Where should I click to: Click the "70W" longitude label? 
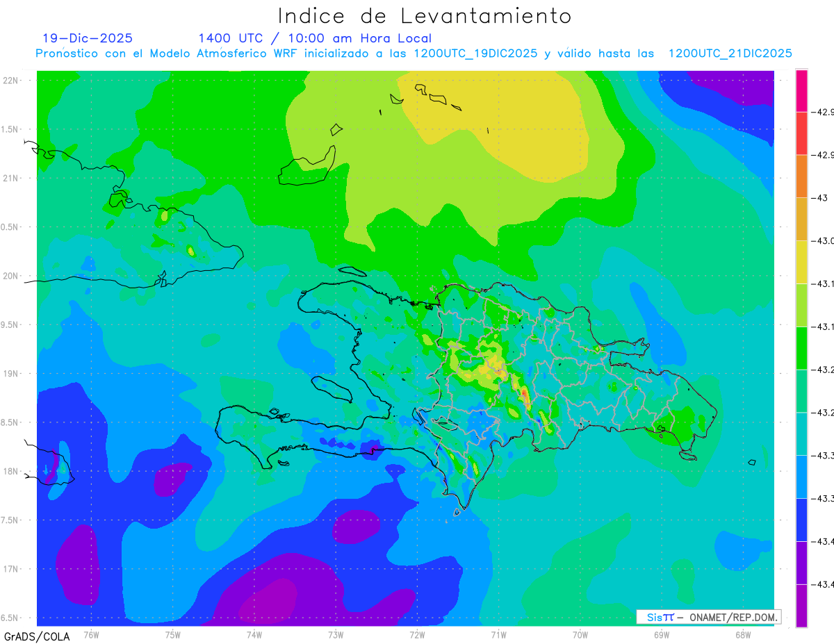point(580,634)
